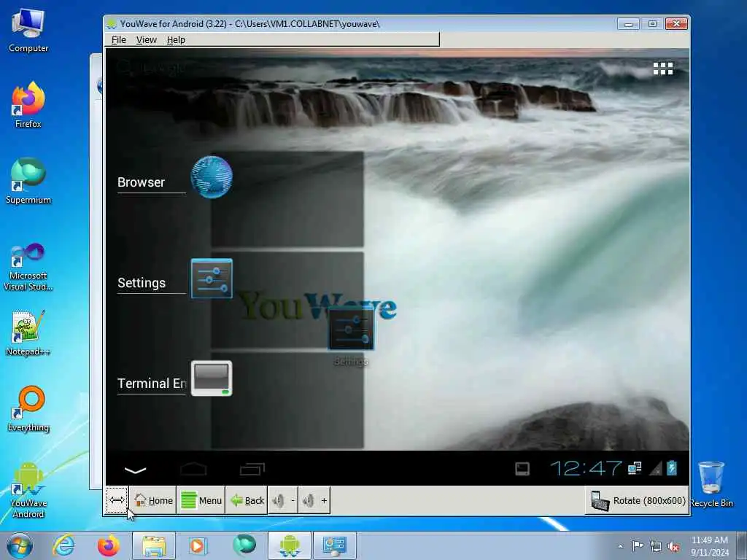This screenshot has height=560, width=747.
Task: Minimize the YouWave window
Action: coord(628,24)
